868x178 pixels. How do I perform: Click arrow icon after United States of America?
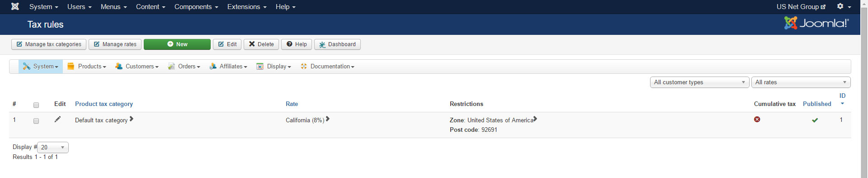[535, 119]
